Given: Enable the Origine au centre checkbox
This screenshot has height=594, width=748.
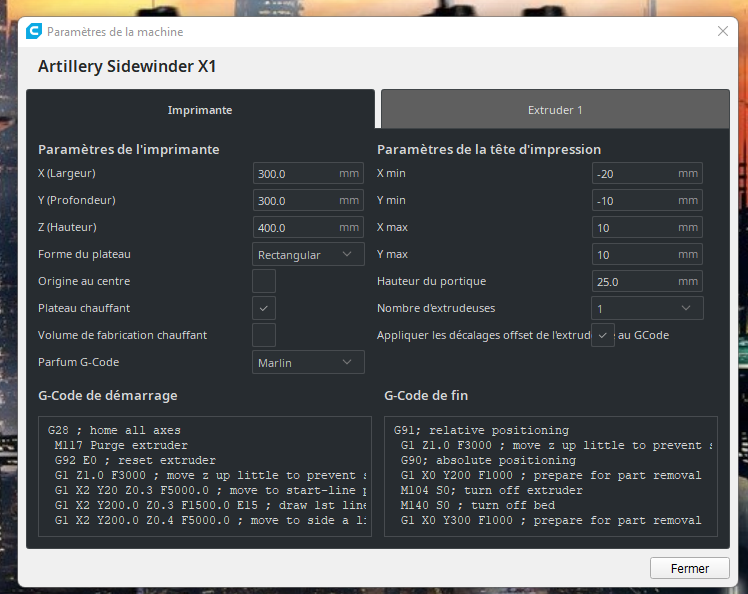Looking at the screenshot, I should click(x=264, y=281).
